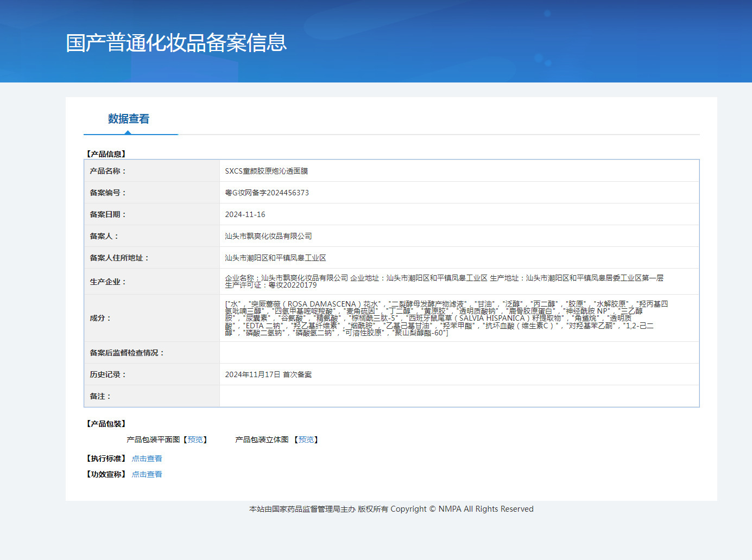Select product name SXCS童颜胶原炮沁透面膜

coord(267,171)
